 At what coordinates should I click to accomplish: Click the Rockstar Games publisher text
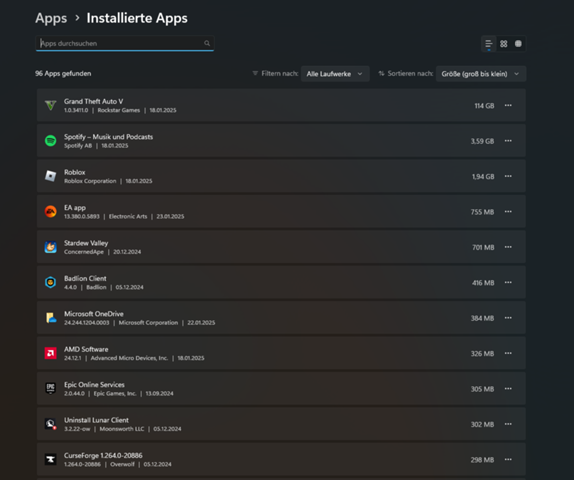point(119,110)
